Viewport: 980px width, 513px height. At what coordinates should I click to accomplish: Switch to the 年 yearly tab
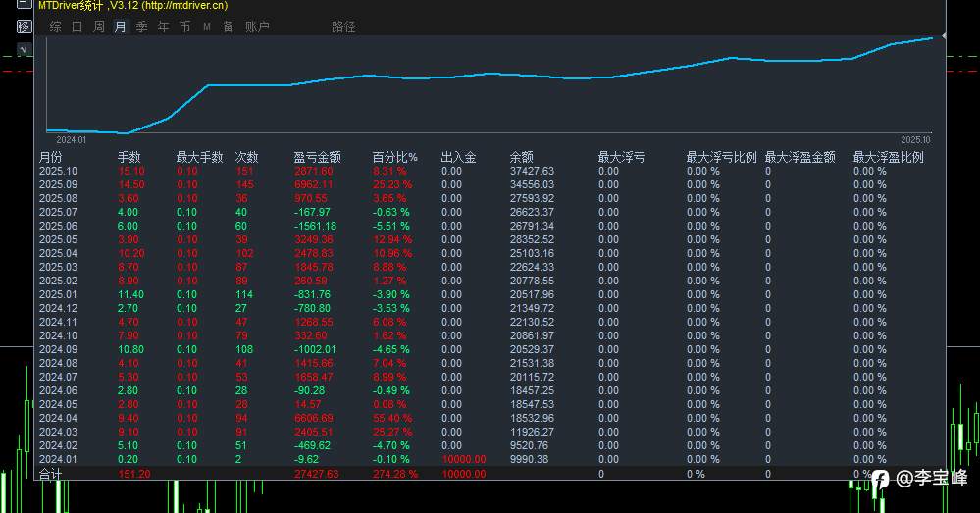pos(163,26)
